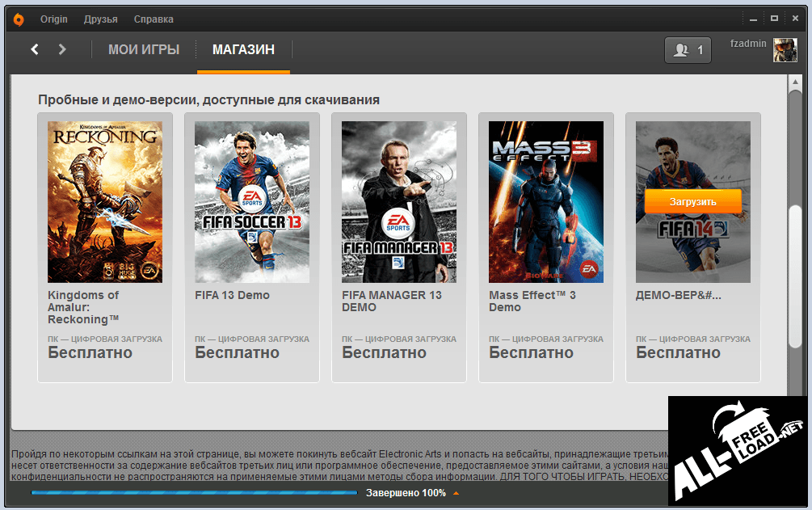Expand download details orange arrow
Screen dimensions: 812x510
click(x=456, y=493)
